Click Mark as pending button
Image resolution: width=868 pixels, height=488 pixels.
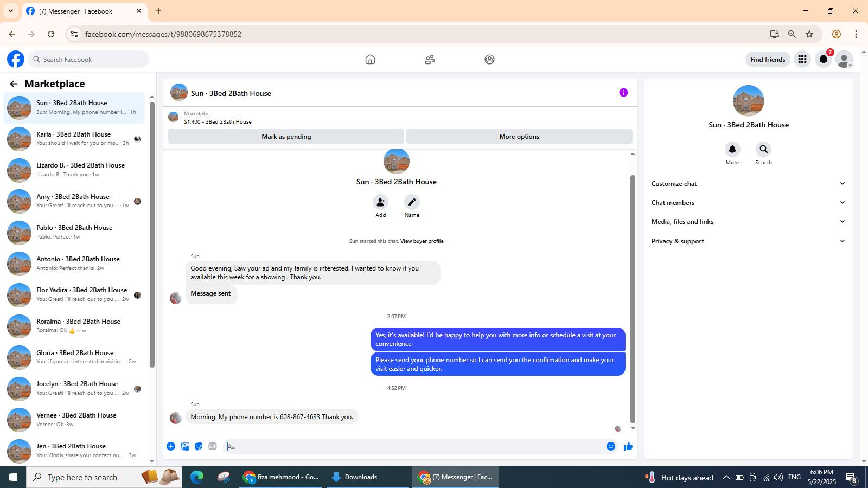point(286,137)
